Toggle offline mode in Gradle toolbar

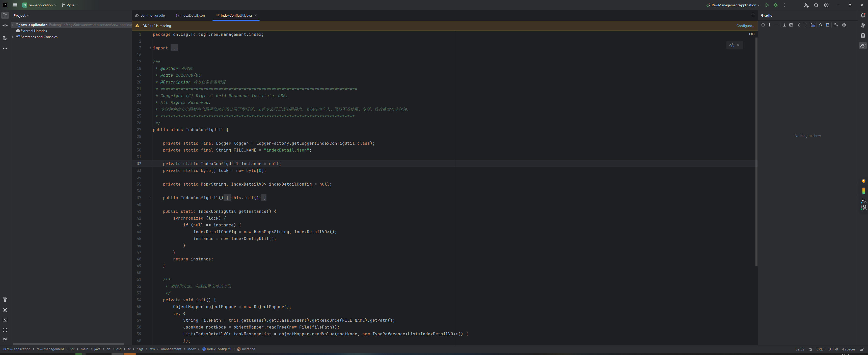[836, 25]
